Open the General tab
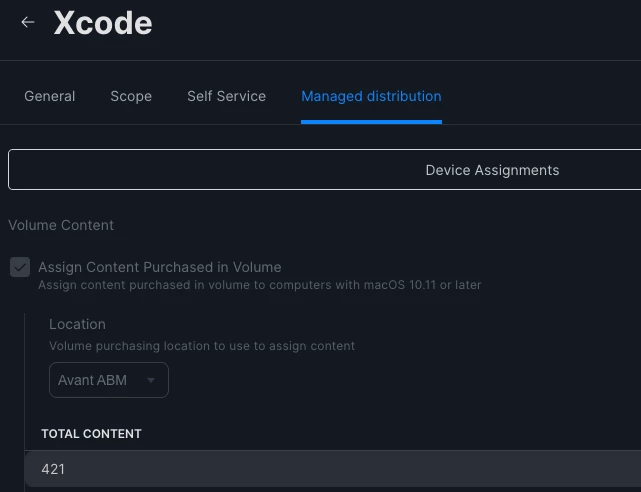The width and height of the screenshot is (641, 492). pos(49,96)
